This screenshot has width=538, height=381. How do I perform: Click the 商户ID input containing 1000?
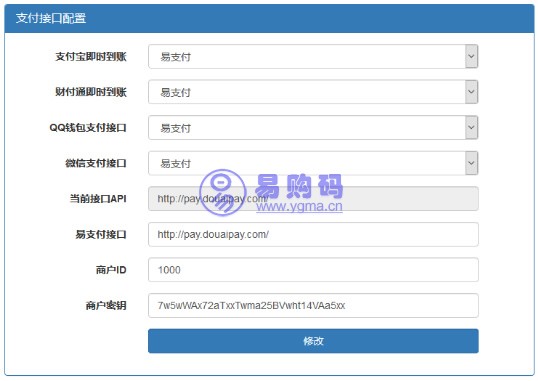(x=313, y=270)
